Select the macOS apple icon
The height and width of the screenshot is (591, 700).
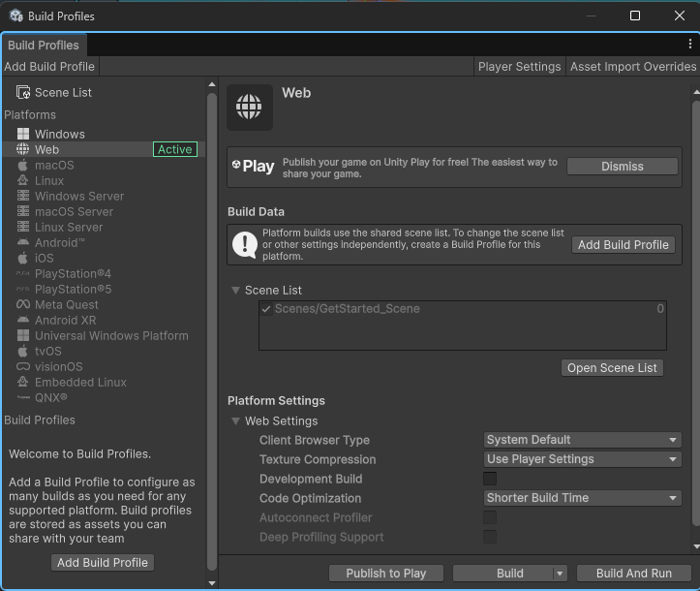23,165
